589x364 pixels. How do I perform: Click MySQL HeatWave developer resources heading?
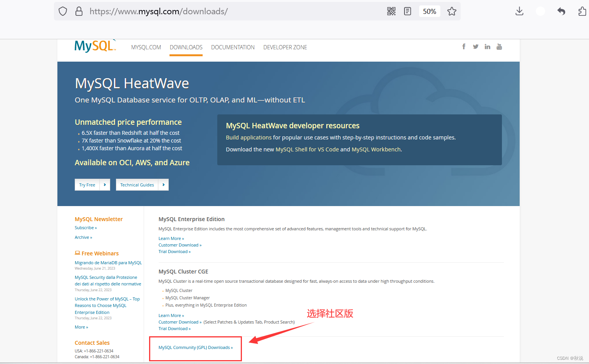coord(292,126)
